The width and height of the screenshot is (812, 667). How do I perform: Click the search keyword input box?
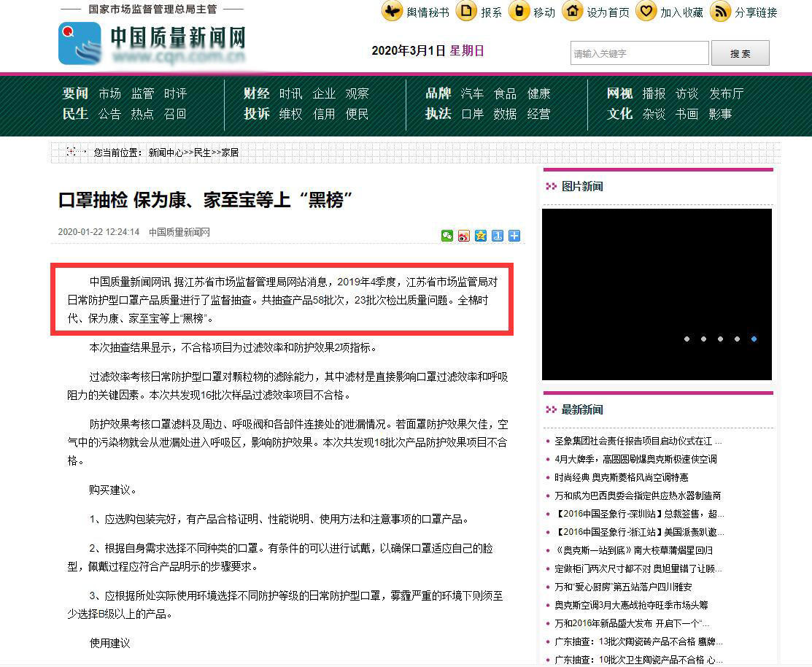638,53
